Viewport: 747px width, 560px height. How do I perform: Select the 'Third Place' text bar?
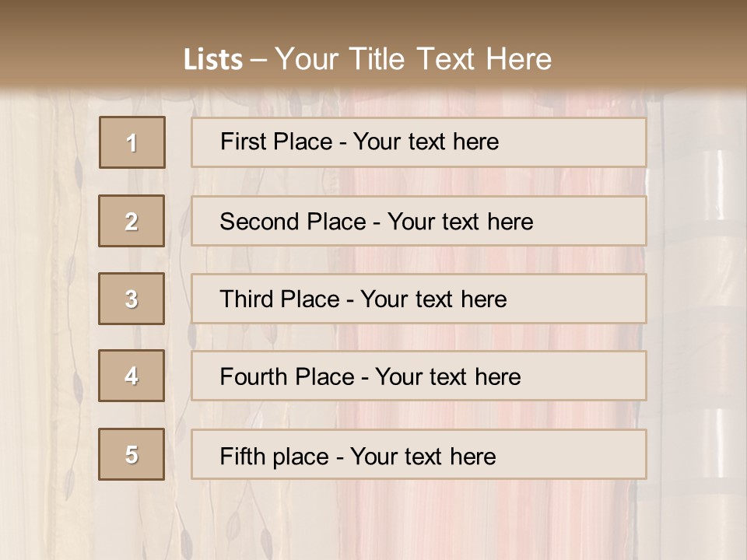tap(419, 299)
